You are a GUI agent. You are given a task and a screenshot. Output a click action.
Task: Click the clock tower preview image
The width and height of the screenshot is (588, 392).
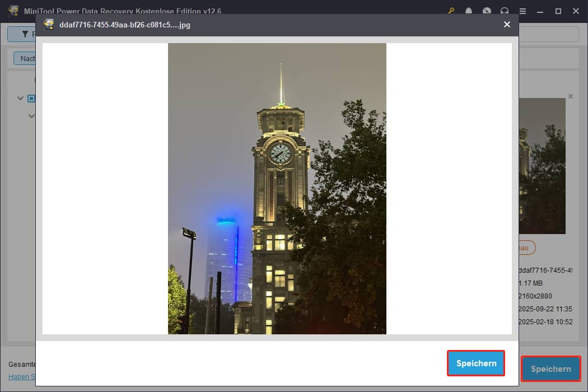click(277, 188)
